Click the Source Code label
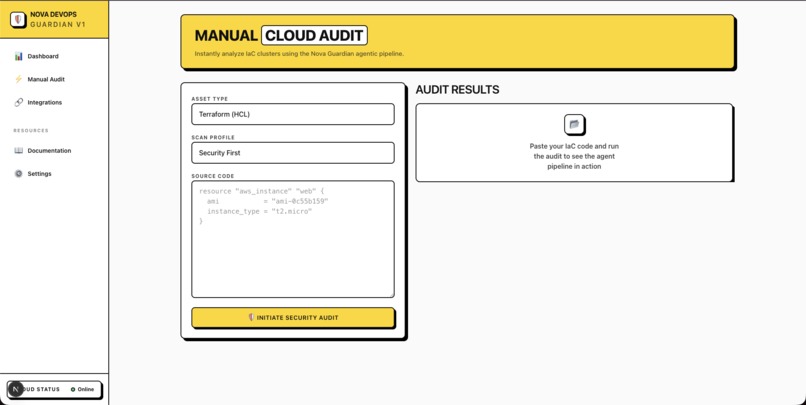This screenshot has height=405, width=806. point(213,176)
